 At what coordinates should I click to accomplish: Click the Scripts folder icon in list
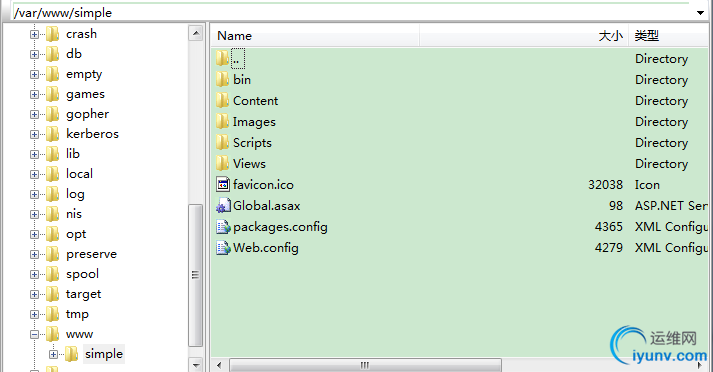pos(222,142)
